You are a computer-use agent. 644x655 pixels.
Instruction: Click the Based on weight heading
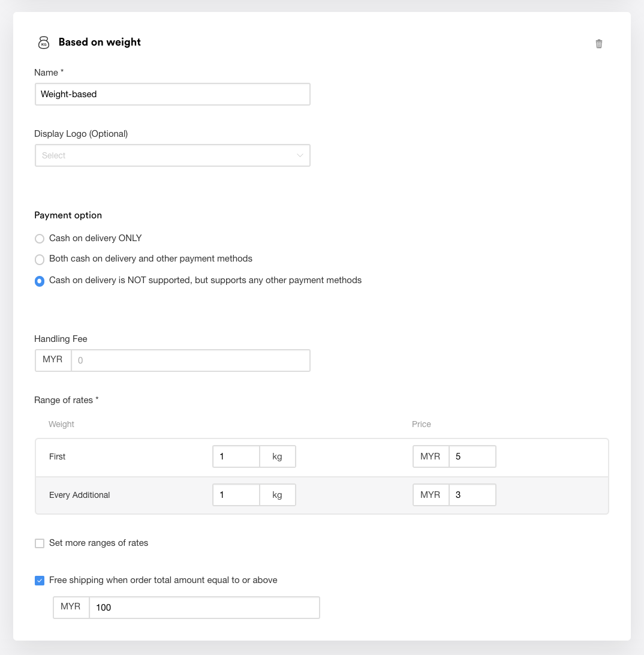100,42
